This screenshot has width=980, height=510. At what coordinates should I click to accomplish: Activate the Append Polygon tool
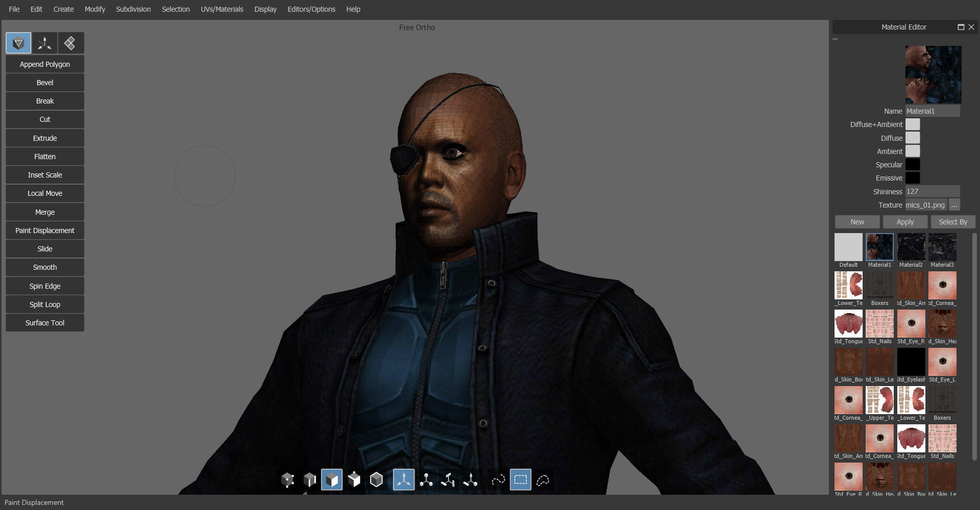pyautogui.click(x=45, y=64)
